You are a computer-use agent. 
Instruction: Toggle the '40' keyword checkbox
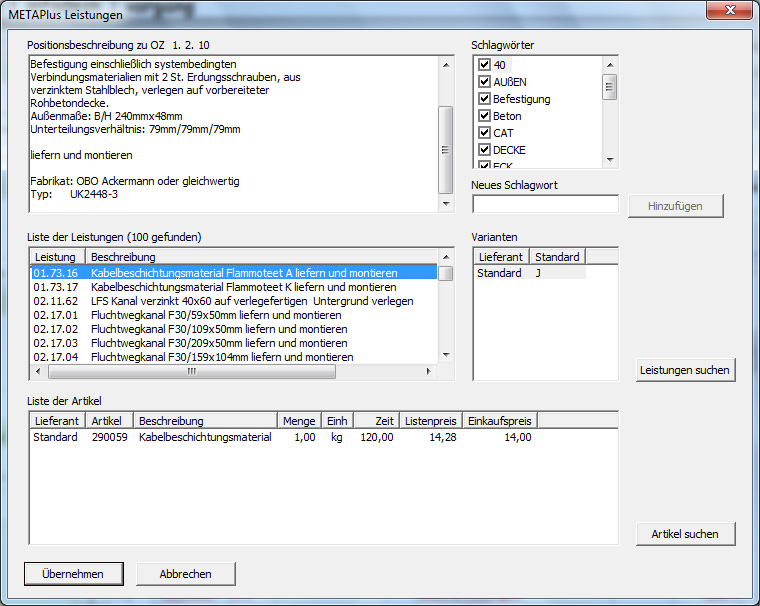click(x=484, y=64)
